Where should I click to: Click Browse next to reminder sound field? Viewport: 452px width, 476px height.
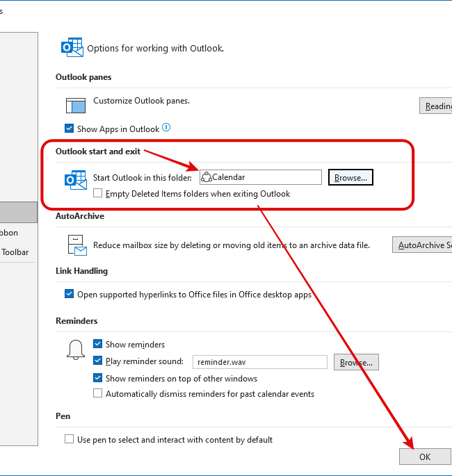point(356,362)
